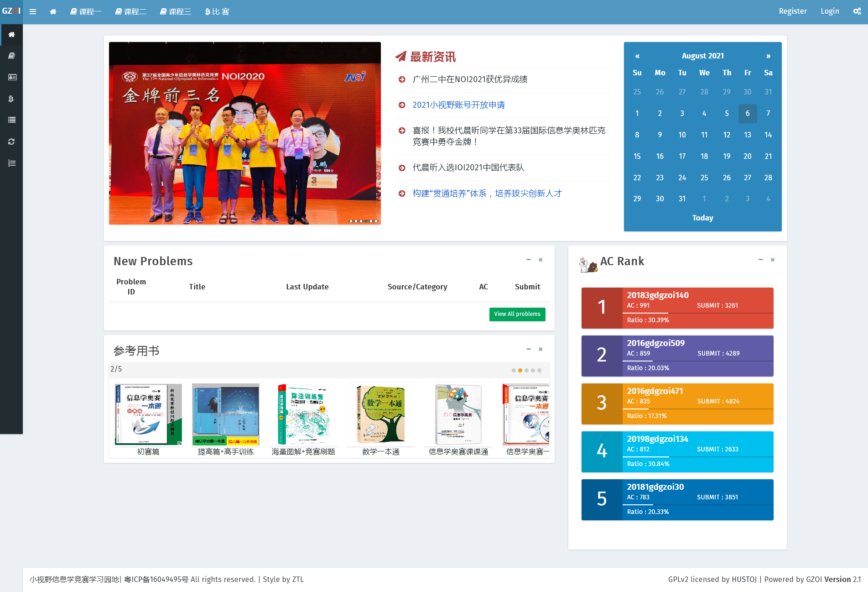Screen dimensions: 868x592
Task: Go to previous month in calendar
Action: click(x=637, y=56)
